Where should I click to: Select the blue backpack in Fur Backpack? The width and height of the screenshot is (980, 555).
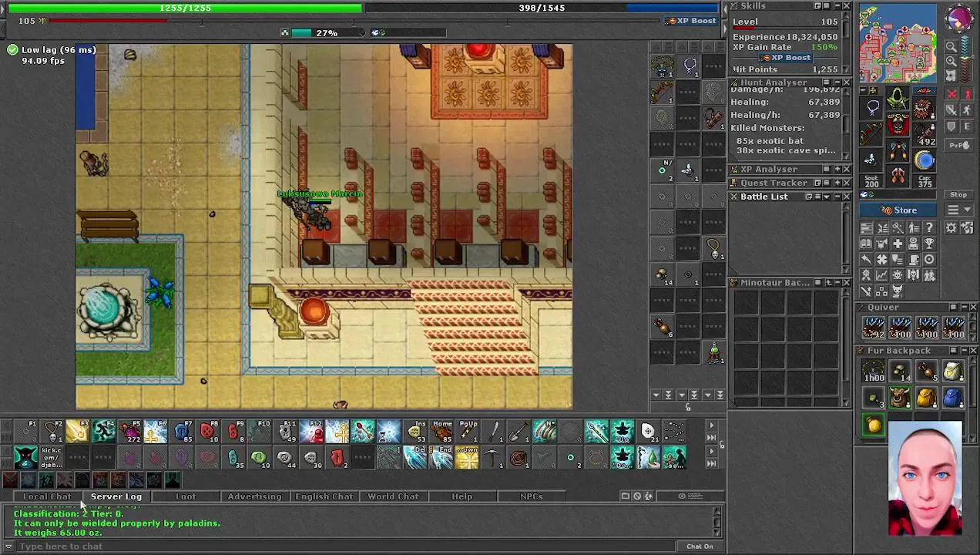pyautogui.click(x=953, y=398)
